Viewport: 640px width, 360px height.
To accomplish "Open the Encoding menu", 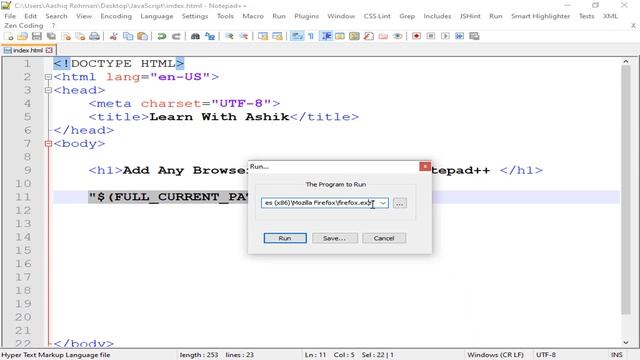I will click(116, 16).
